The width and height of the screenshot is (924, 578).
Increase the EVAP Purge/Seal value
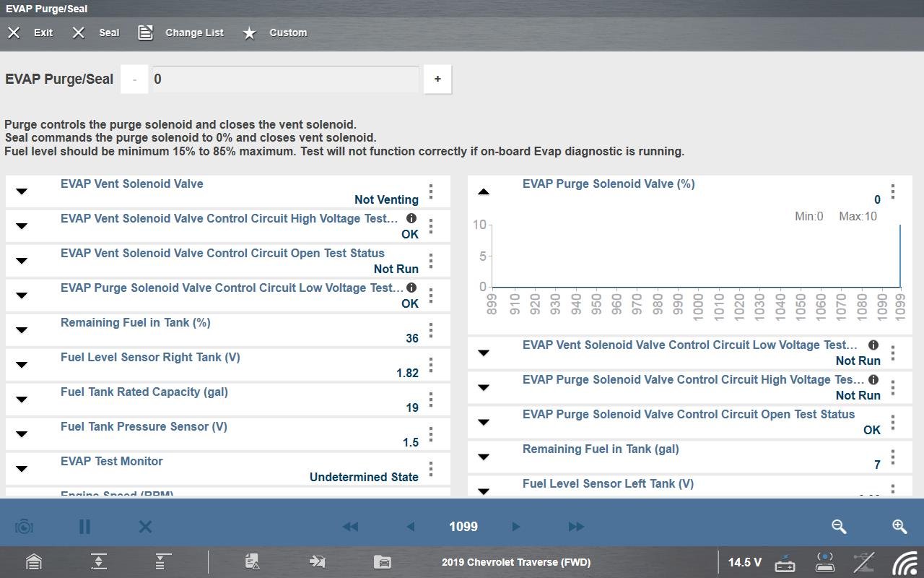point(437,79)
